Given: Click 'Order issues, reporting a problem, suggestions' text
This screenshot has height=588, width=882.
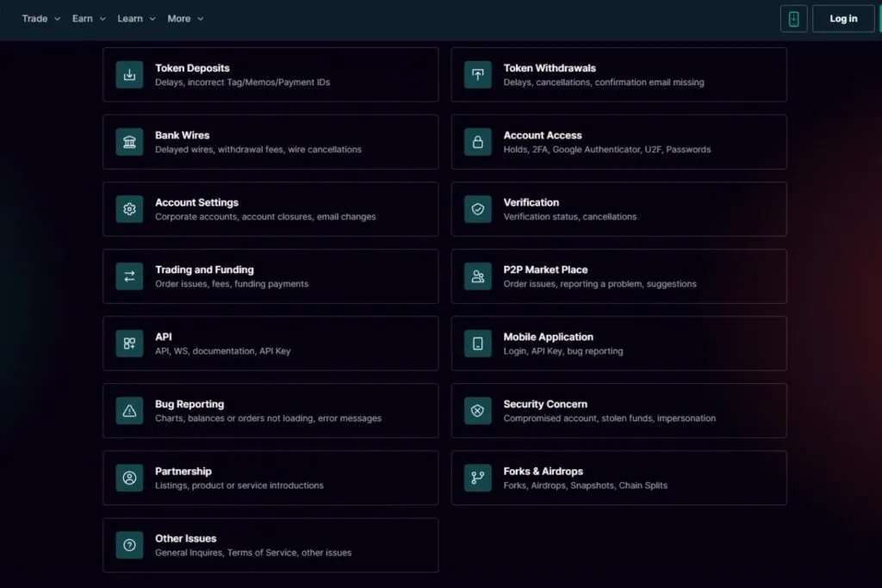Looking at the screenshot, I should click(599, 284).
